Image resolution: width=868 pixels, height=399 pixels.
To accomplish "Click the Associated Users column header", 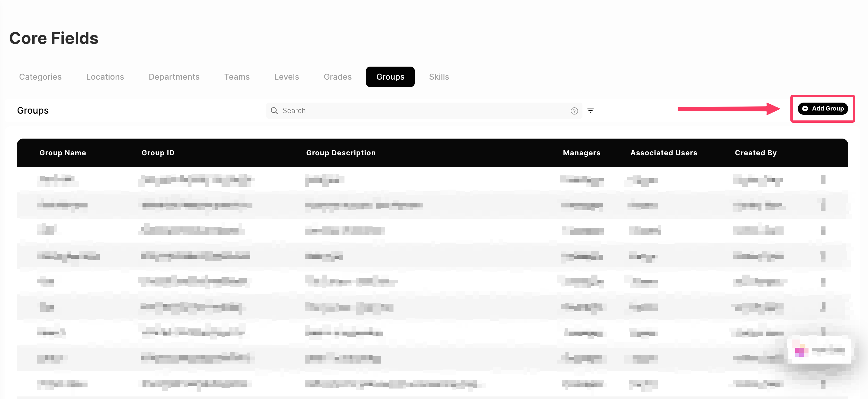I will click(x=663, y=153).
